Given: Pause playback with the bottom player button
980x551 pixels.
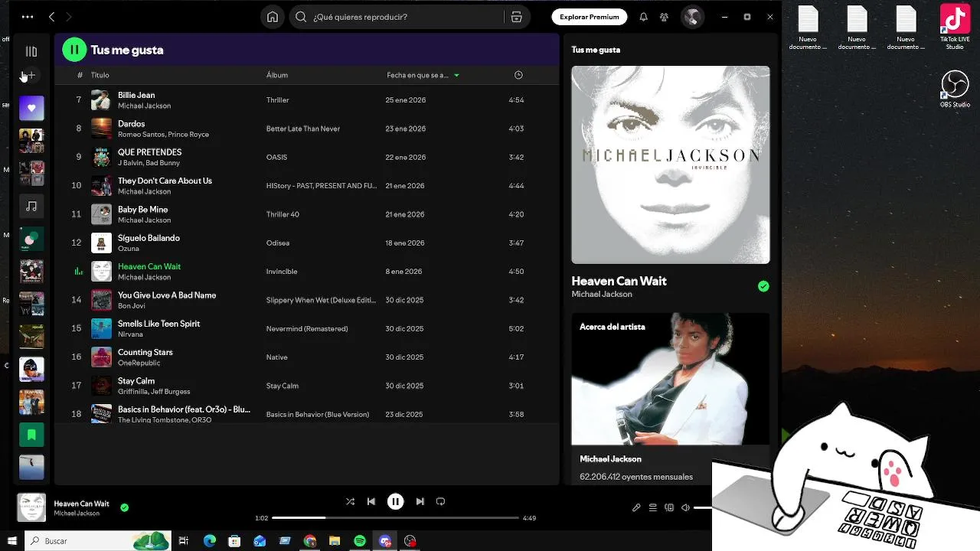Looking at the screenshot, I should (395, 501).
